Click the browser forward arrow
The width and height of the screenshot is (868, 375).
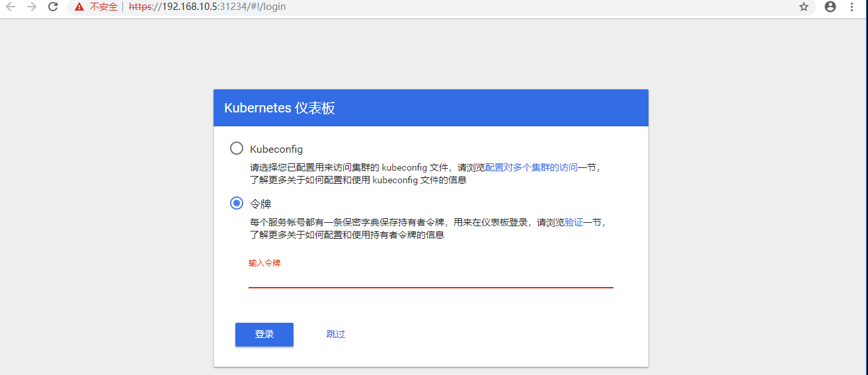(x=32, y=7)
